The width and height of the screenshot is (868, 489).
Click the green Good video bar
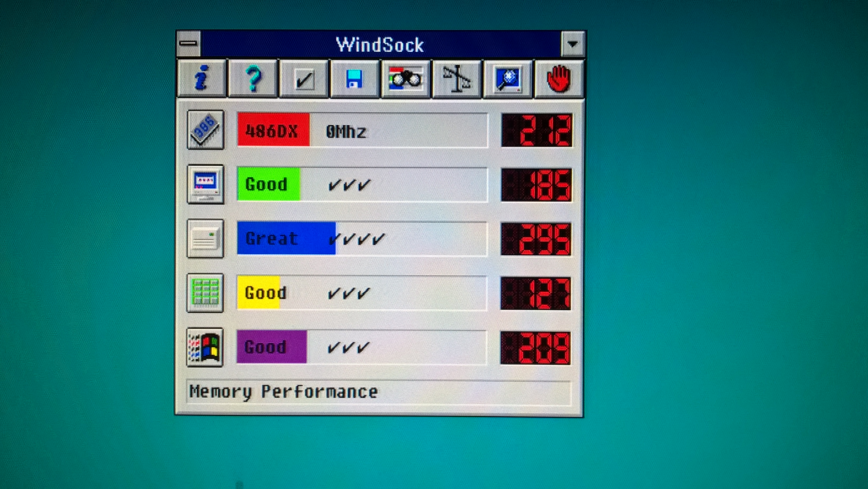(269, 184)
